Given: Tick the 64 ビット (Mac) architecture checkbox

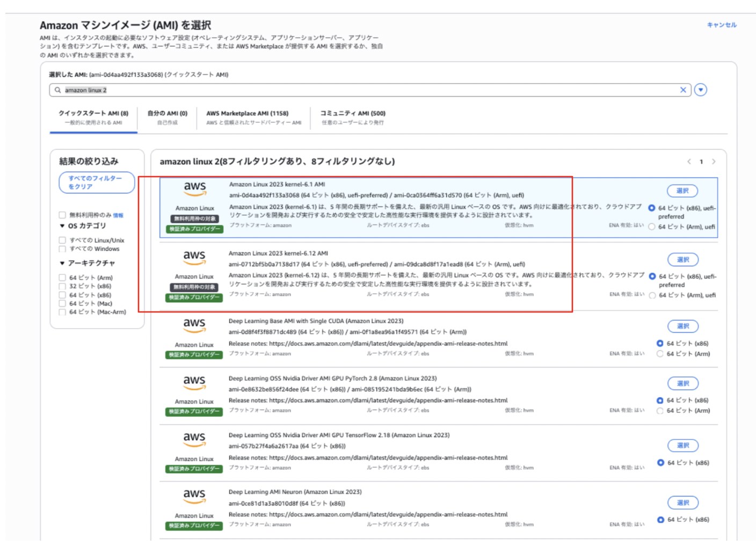Looking at the screenshot, I should coord(62,304).
